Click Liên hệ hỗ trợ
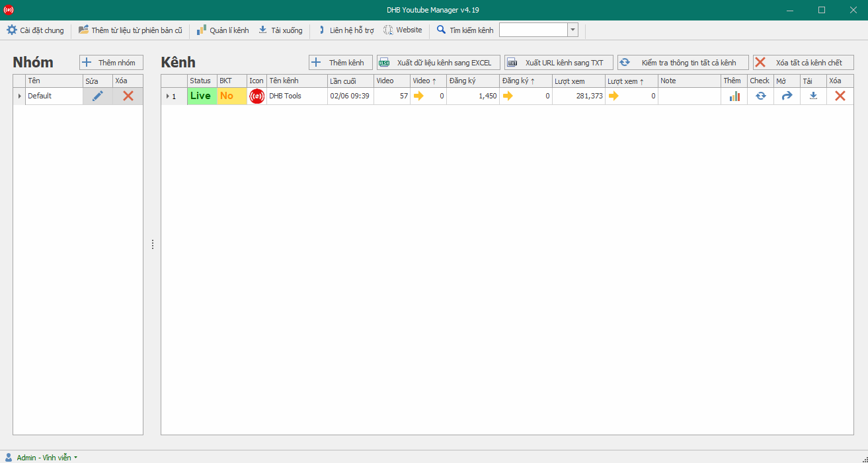Viewport: 868px width, 463px height. (346, 30)
